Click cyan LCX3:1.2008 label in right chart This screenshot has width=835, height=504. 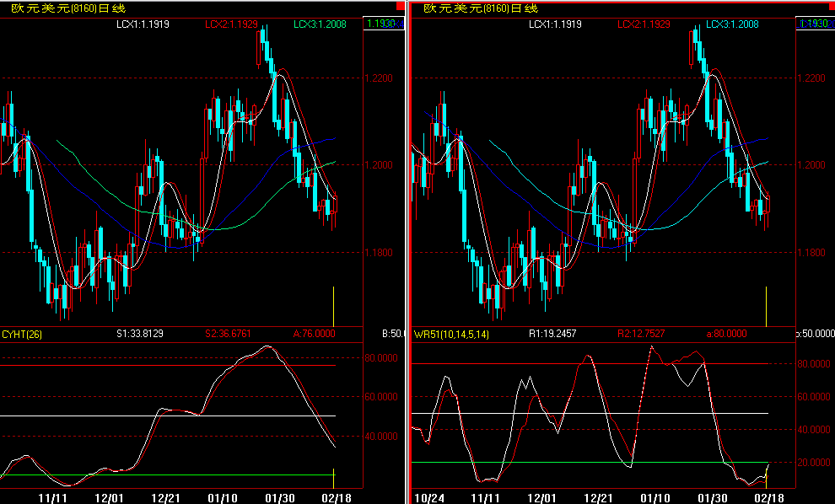pyautogui.click(x=732, y=24)
